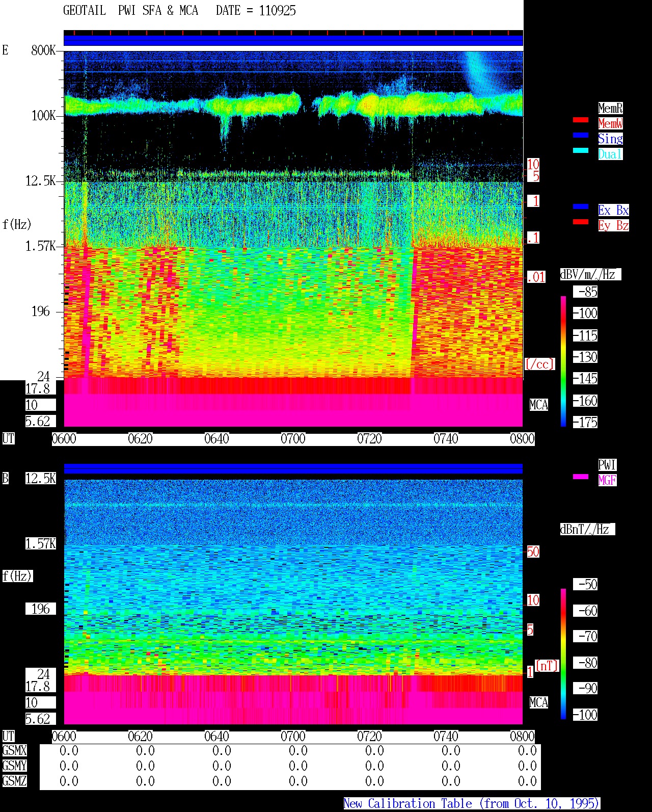Click the blue Ex Bx legend swatch
The width and height of the screenshot is (652, 812).
[x=581, y=206]
